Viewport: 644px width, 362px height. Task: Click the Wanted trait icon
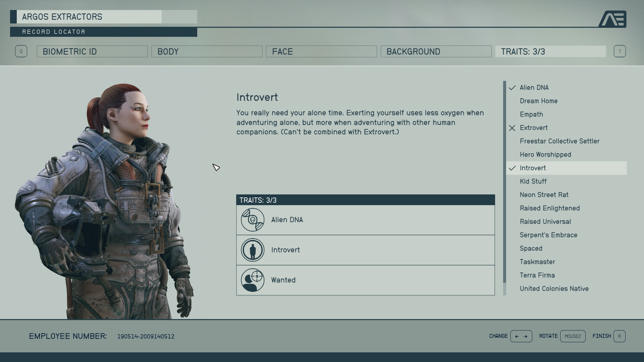point(253,280)
